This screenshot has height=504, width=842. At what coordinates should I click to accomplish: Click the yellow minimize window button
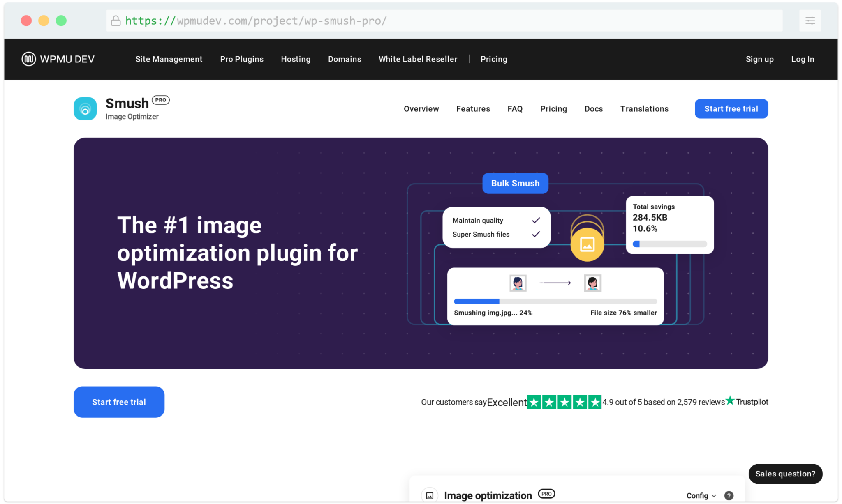[x=44, y=21]
